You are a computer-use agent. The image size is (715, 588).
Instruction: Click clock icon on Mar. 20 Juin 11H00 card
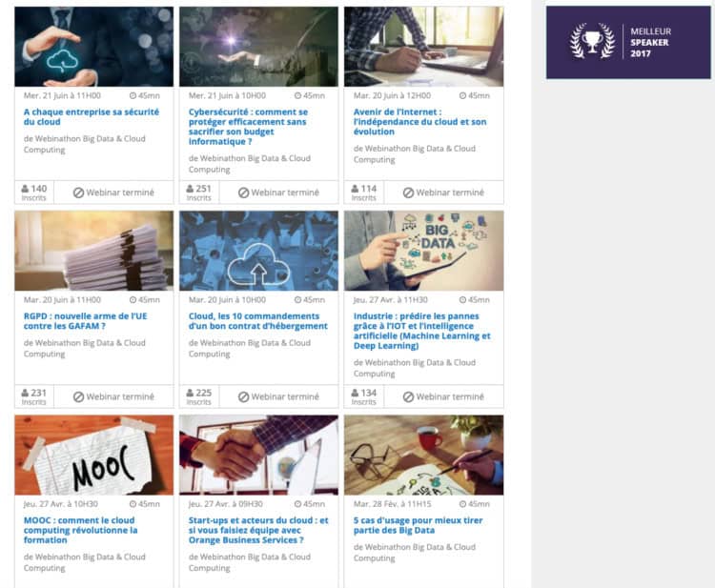click(133, 300)
